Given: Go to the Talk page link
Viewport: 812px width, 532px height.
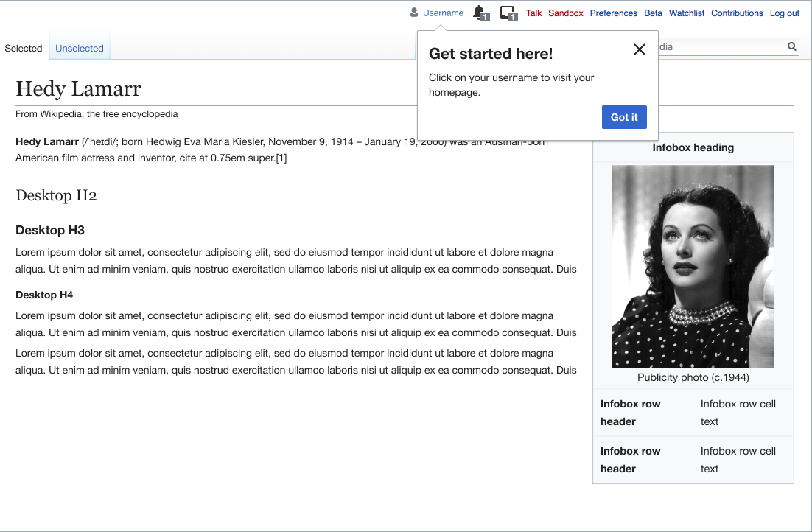Looking at the screenshot, I should 533,13.
